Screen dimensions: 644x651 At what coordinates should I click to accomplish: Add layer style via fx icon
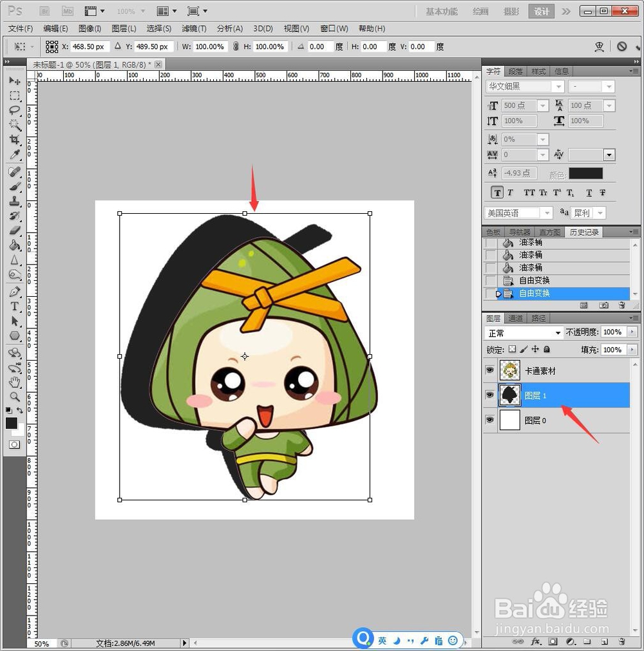(536, 641)
